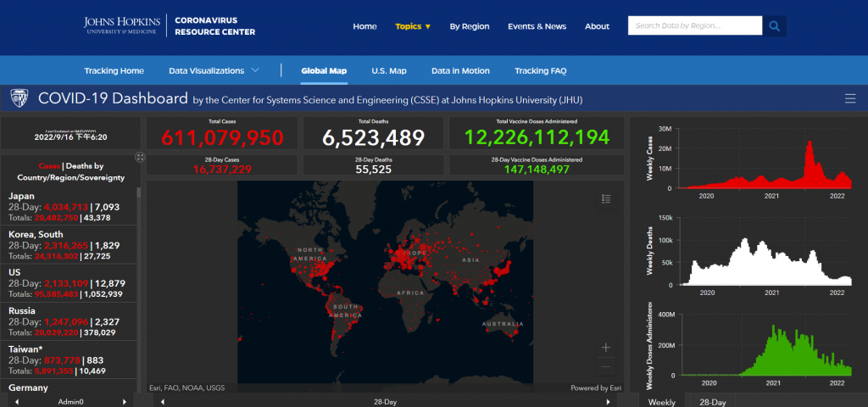Click the Admin0 label in the bottom bar
Viewport: 868px width, 407px height.
point(71,402)
